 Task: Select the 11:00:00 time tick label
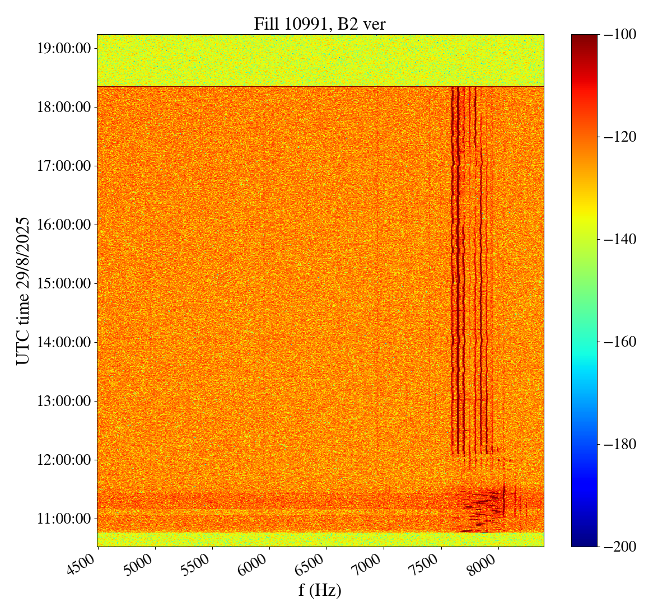coord(63,519)
